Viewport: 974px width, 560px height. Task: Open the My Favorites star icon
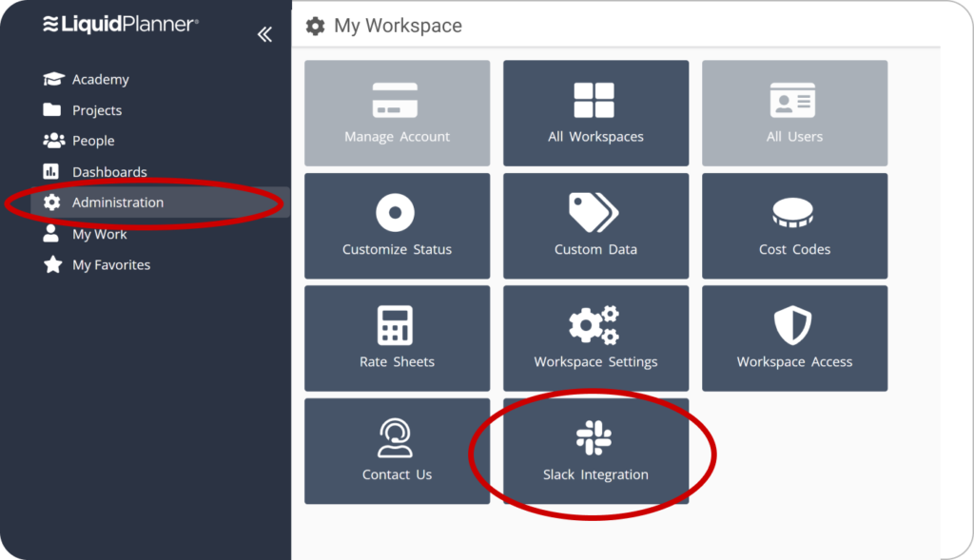53,264
